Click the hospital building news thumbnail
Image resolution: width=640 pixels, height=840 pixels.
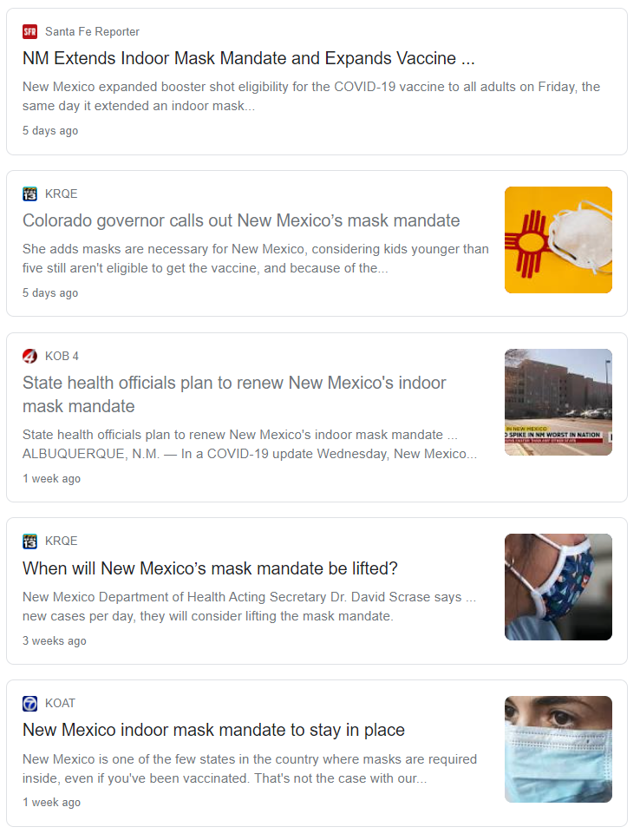pos(558,403)
